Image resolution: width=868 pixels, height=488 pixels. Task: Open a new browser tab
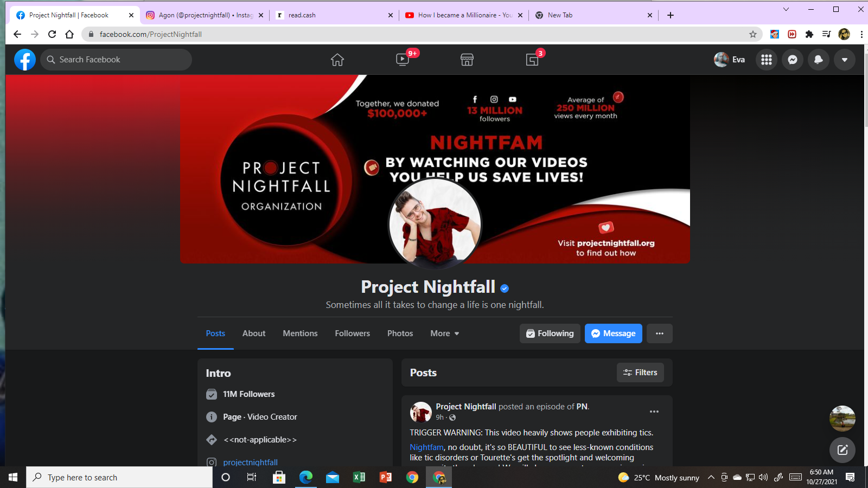(x=671, y=15)
